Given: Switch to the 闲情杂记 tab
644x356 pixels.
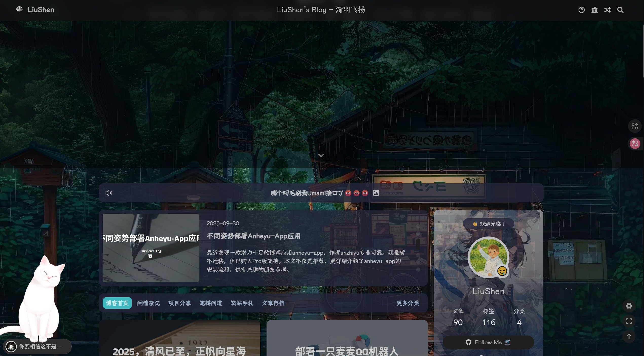Looking at the screenshot, I should [x=148, y=303].
